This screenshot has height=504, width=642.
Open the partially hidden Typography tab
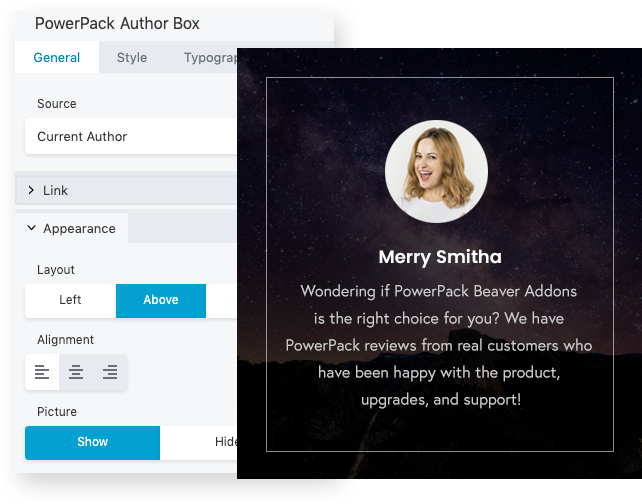pyautogui.click(x=210, y=57)
